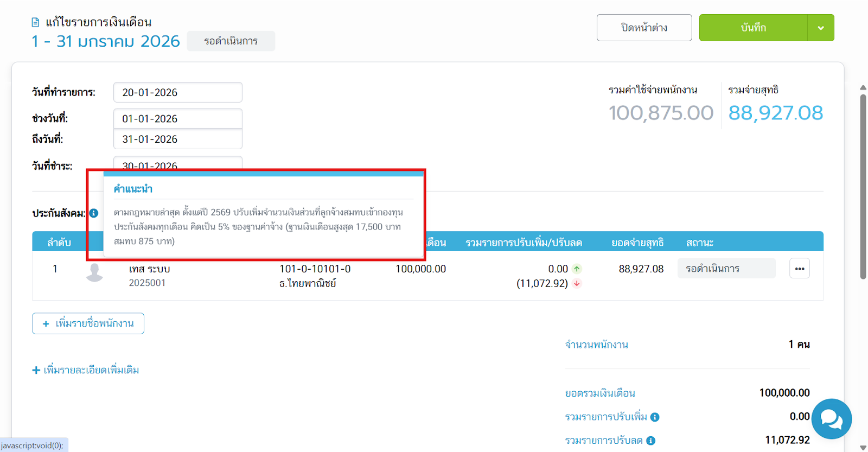Click the scrollbar down arrow at bottom
The image size is (868, 452).
[863, 448]
